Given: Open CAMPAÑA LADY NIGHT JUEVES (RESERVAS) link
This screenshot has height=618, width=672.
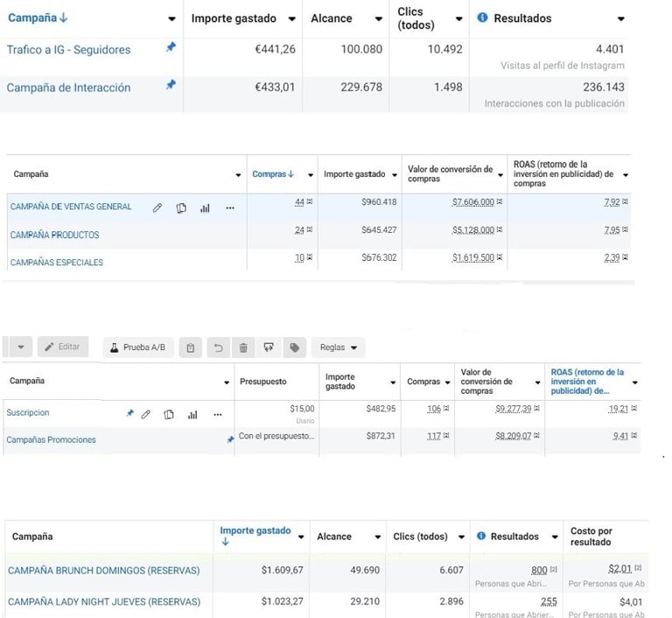Looking at the screenshot, I should (x=104, y=601).
